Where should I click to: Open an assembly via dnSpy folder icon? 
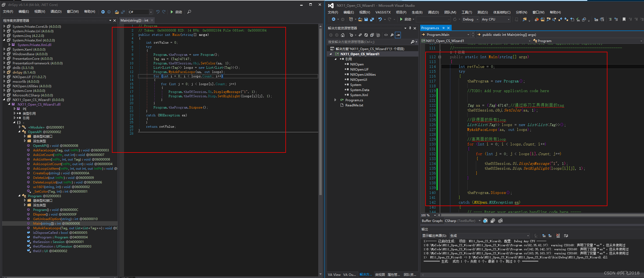pyautogui.click(x=117, y=12)
